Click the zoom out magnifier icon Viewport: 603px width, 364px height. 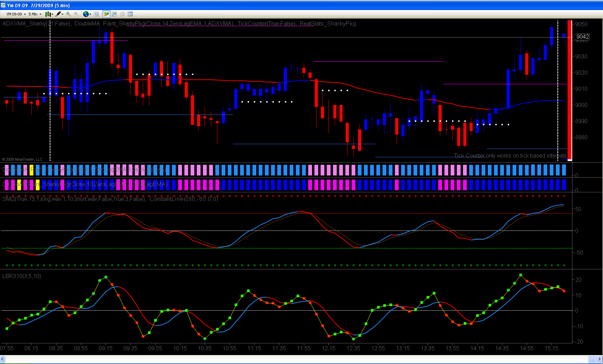tap(76, 14)
